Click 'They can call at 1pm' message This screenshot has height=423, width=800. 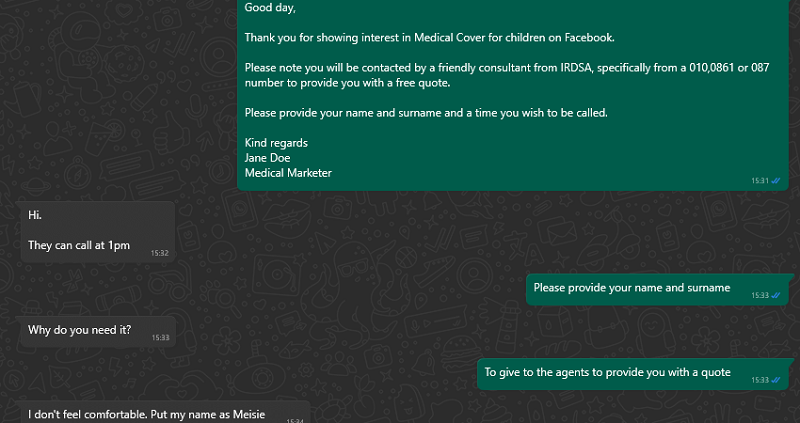(79, 245)
